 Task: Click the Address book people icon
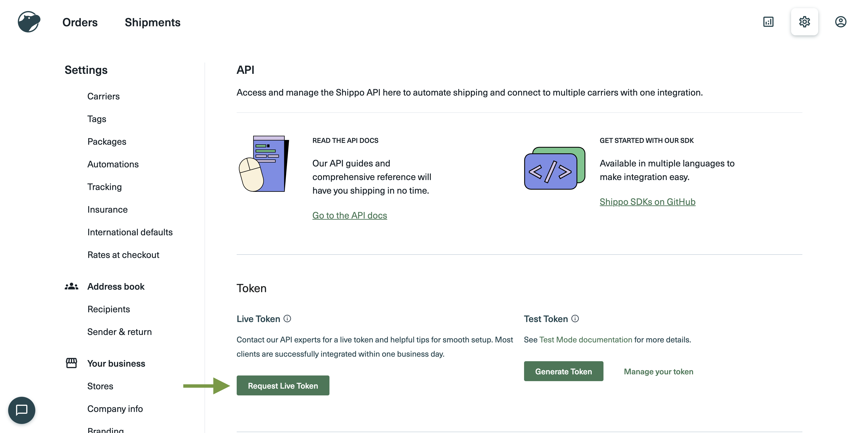(x=72, y=286)
